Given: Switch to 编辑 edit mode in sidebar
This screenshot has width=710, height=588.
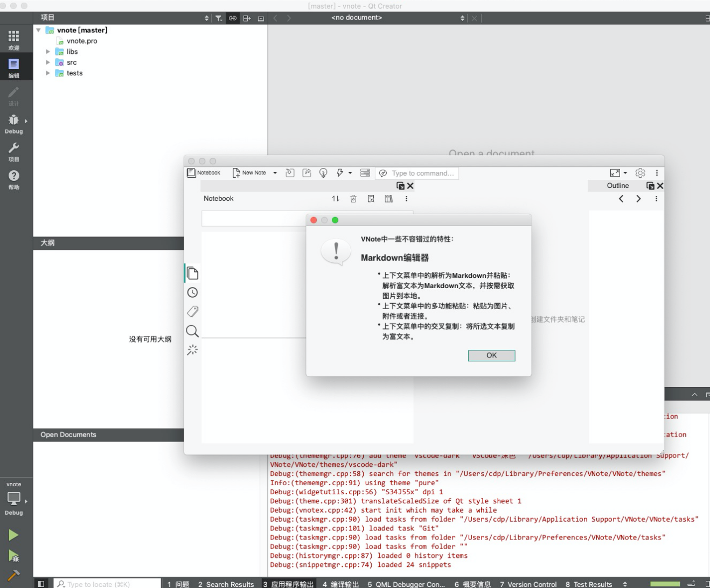Looking at the screenshot, I should tap(14, 68).
